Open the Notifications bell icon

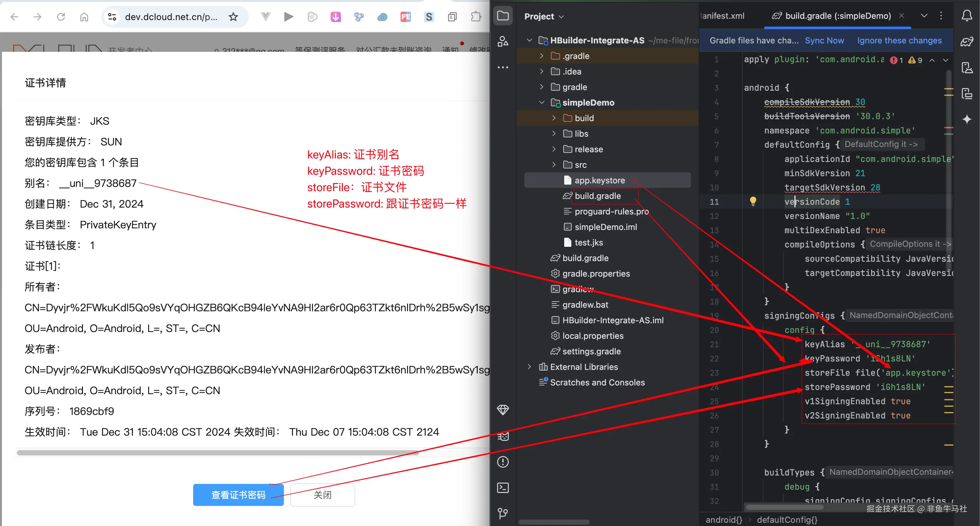click(x=967, y=16)
